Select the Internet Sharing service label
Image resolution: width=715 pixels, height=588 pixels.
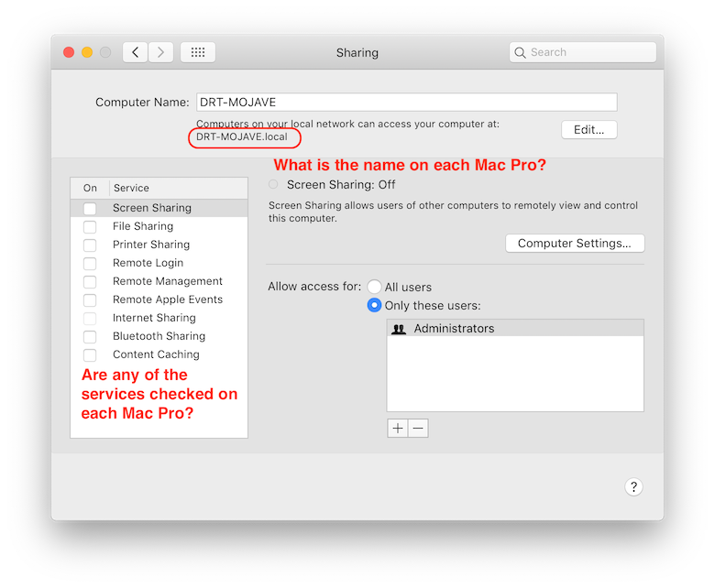pyautogui.click(x=154, y=318)
